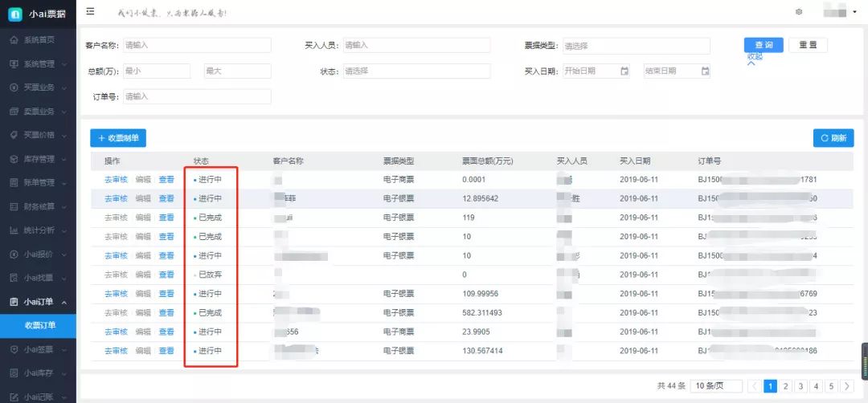The width and height of the screenshot is (868, 403).
Task: Focus the 总额 最小 input field
Action: pos(157,71)
